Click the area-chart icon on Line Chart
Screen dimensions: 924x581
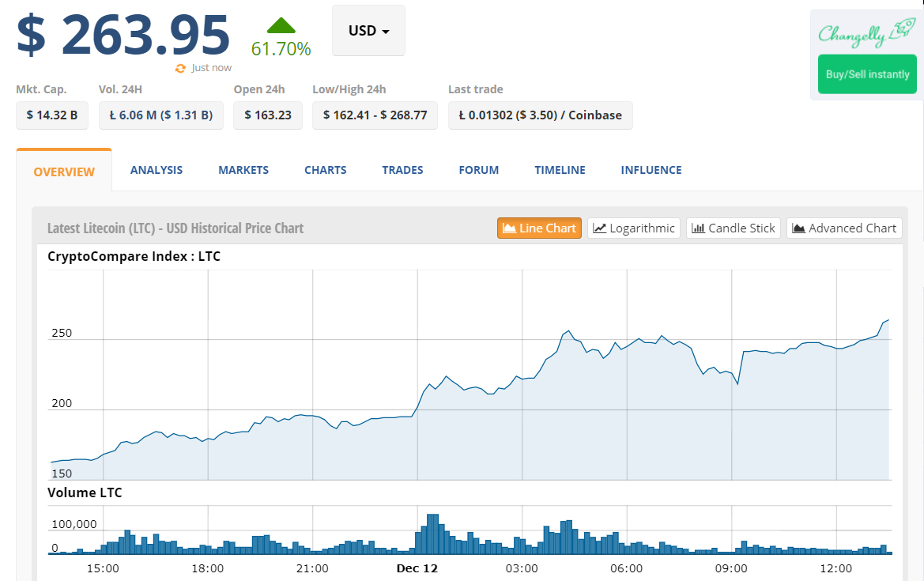[x=509, y=228]
